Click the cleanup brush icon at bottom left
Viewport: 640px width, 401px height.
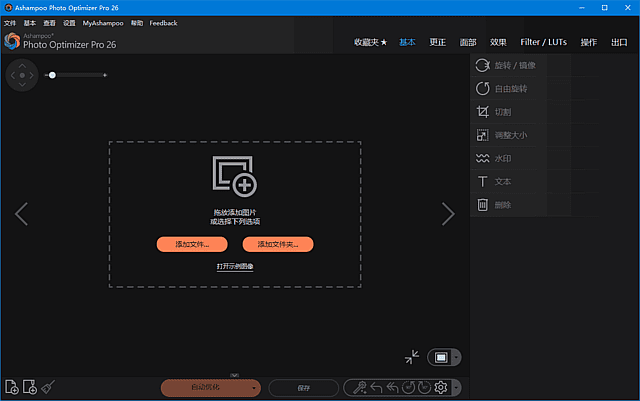(x=49, y=387)
